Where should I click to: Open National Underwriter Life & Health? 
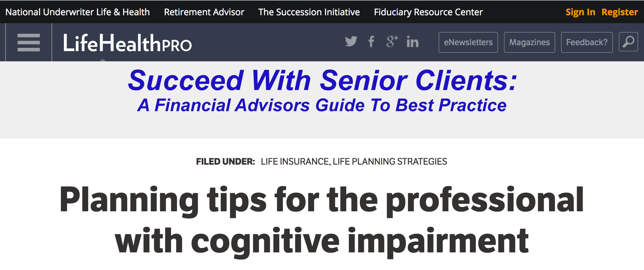click(x=78, y=12)
